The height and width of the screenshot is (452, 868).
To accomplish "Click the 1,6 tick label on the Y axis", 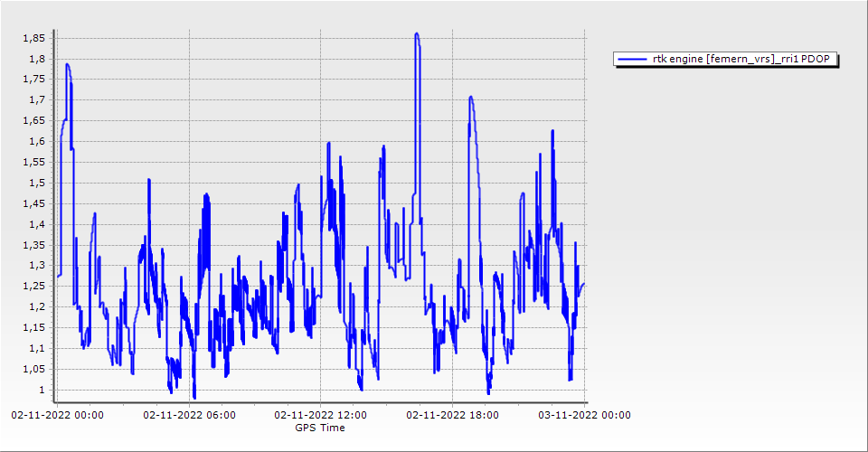I will tap(38, 142).
